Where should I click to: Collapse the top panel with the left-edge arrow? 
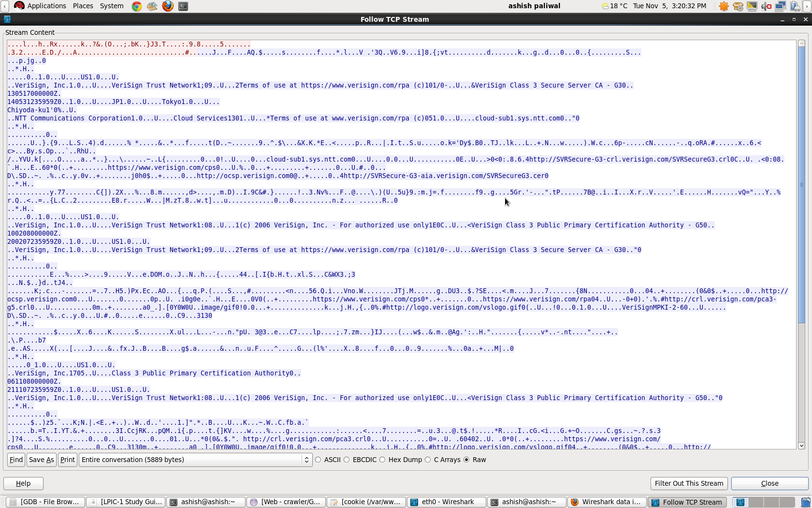[4, 6]
